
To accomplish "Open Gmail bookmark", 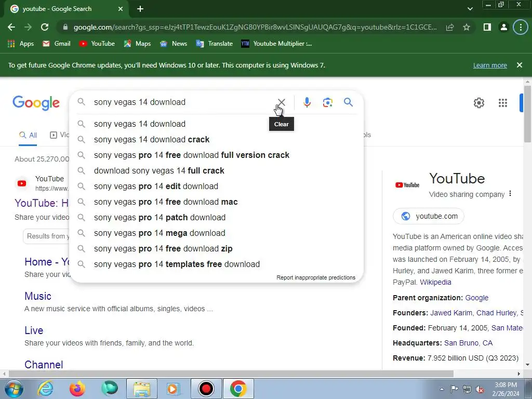I will coord(56,44).
